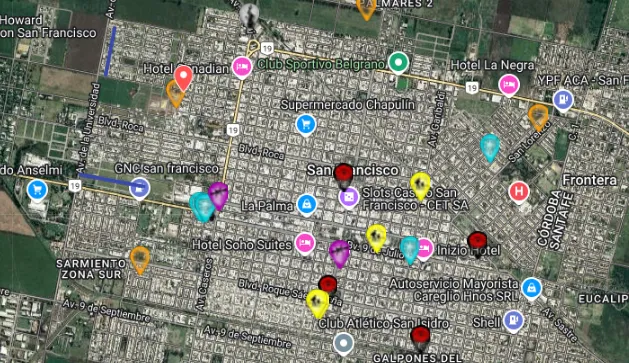The width and height of the screenshot is (629, 363).
Task: Click Route 19 shield near Hotel La Negra
Action: [x=472, y=88]
